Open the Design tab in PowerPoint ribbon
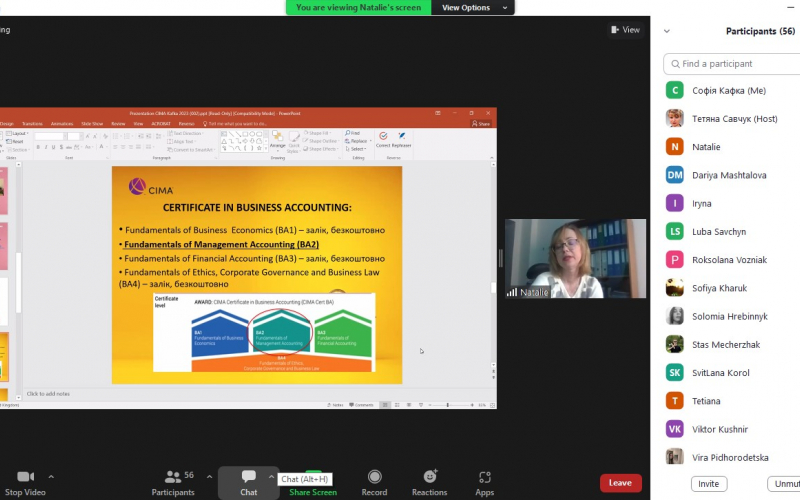The image size is (800, 500). (7, 124)
